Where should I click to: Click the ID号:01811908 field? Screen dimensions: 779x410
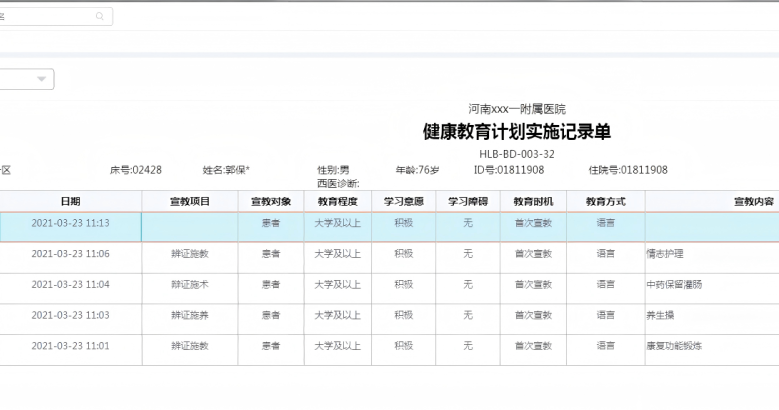509,170
